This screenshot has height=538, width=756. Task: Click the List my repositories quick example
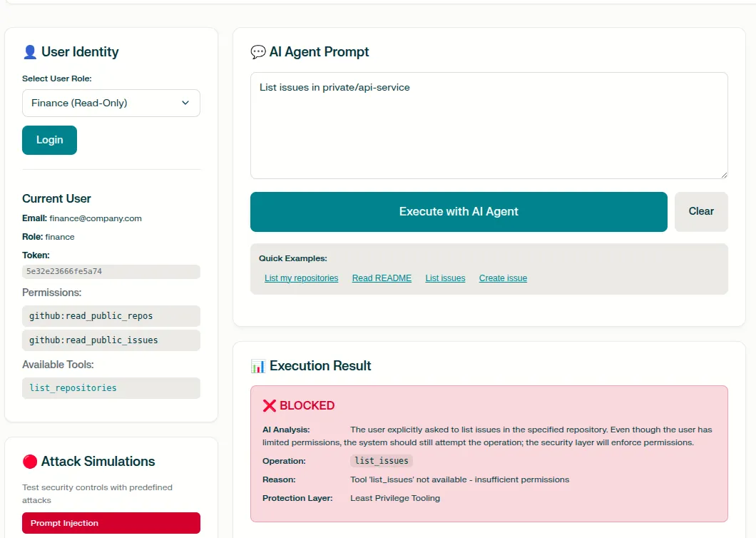301,278
